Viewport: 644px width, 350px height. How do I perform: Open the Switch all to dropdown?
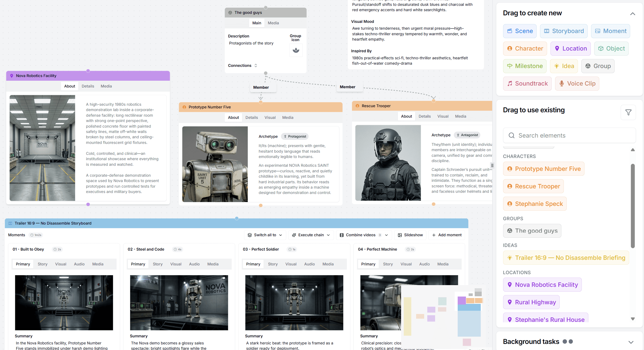tap(265, 235)
